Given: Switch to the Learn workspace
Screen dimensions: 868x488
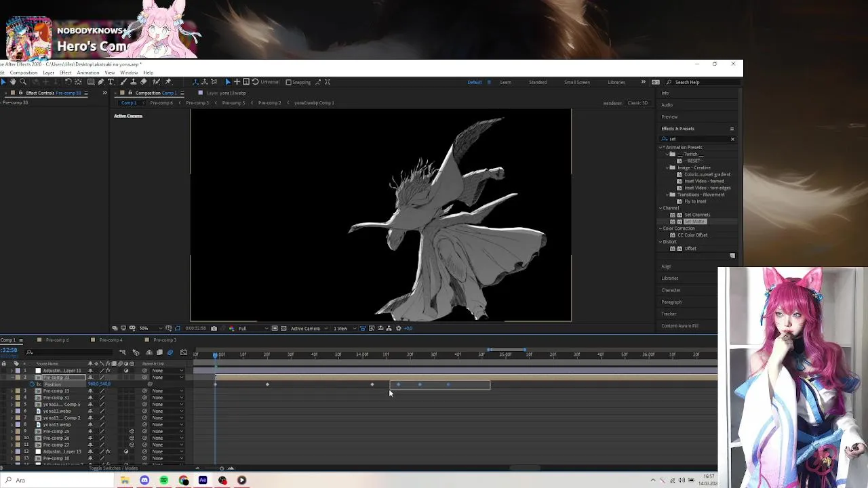Looking at the screenshot, I should click(506, 82).
